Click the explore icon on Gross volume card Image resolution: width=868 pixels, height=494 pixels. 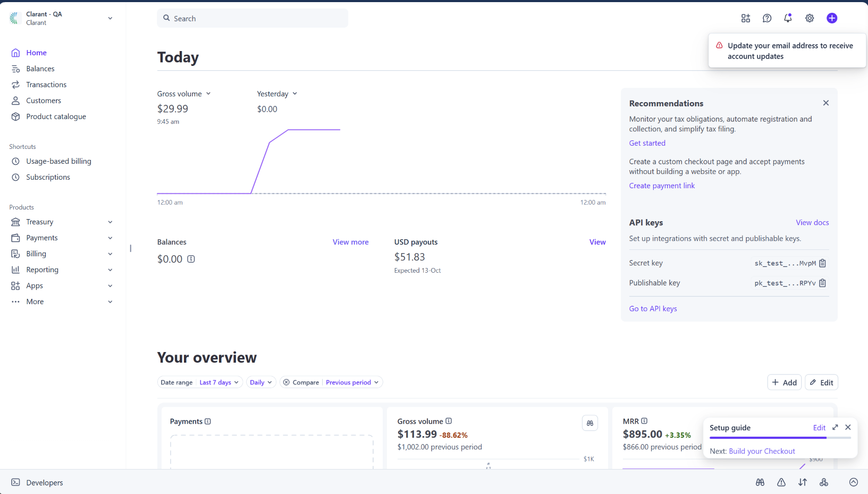coord(590,423)
